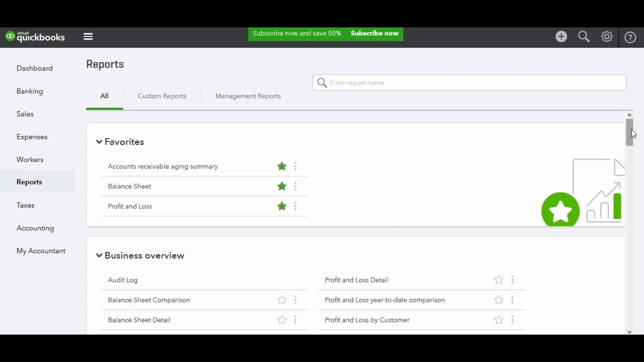The image size is (644, 362).
Task: Open the favorite Profit and Loss report
Action: pyautogui.click(x=129, y=206)
